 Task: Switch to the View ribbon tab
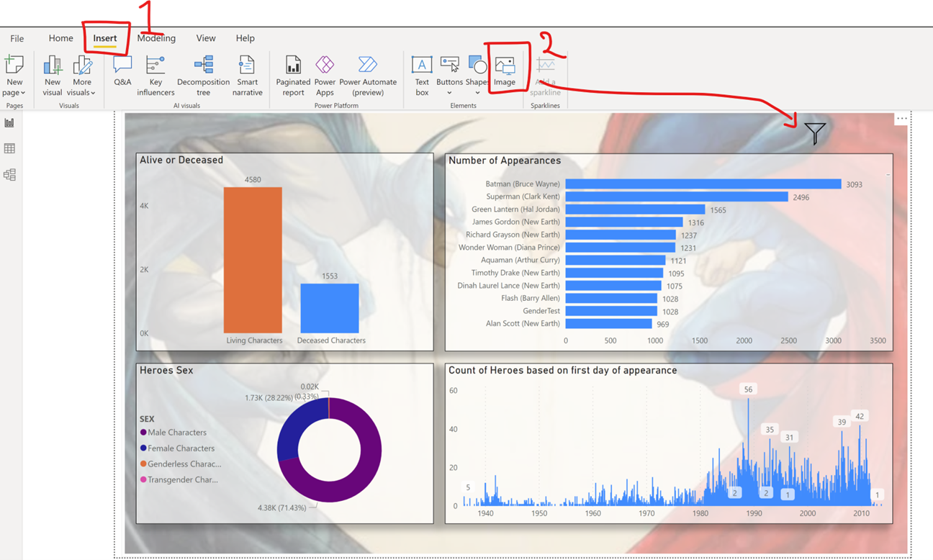pyautogui.click(x=206, y=38)
